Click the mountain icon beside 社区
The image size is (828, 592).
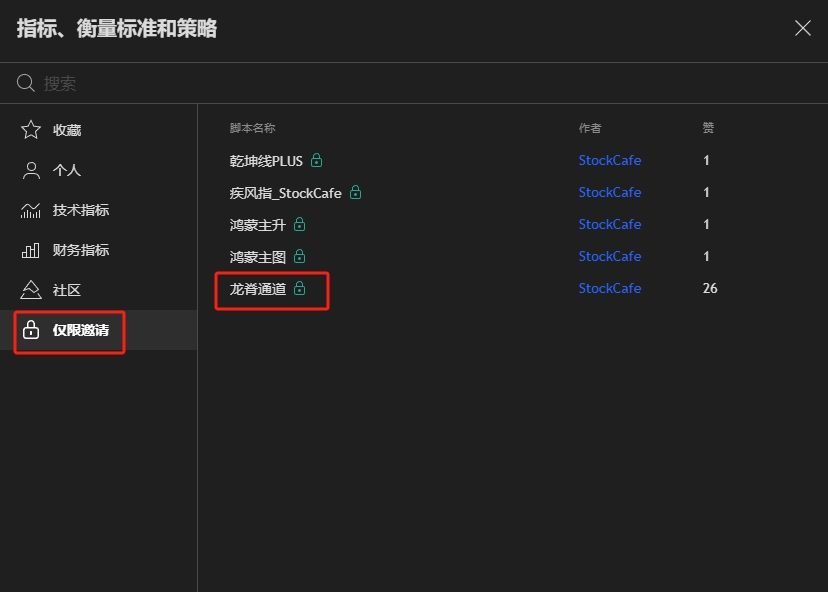click(x=31, y=290)
